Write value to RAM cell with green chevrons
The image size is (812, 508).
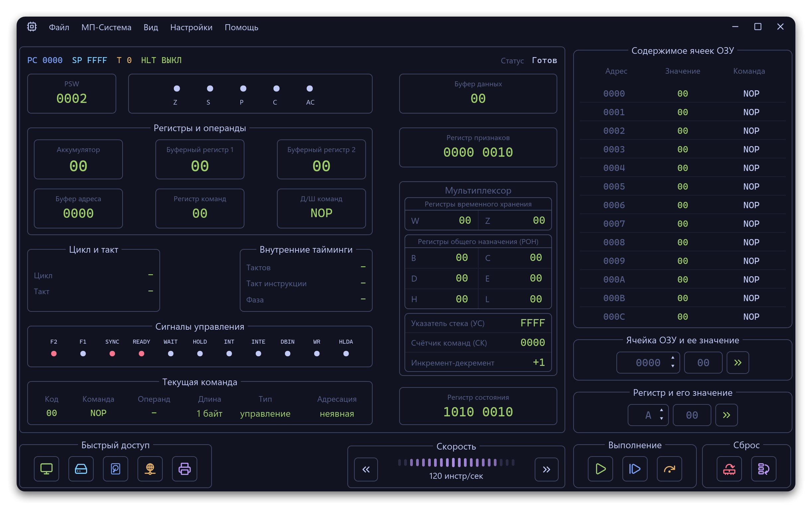point(738,363)
